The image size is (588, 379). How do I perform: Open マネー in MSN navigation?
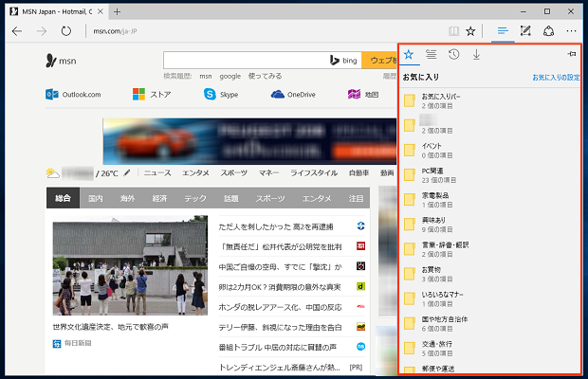268,173
